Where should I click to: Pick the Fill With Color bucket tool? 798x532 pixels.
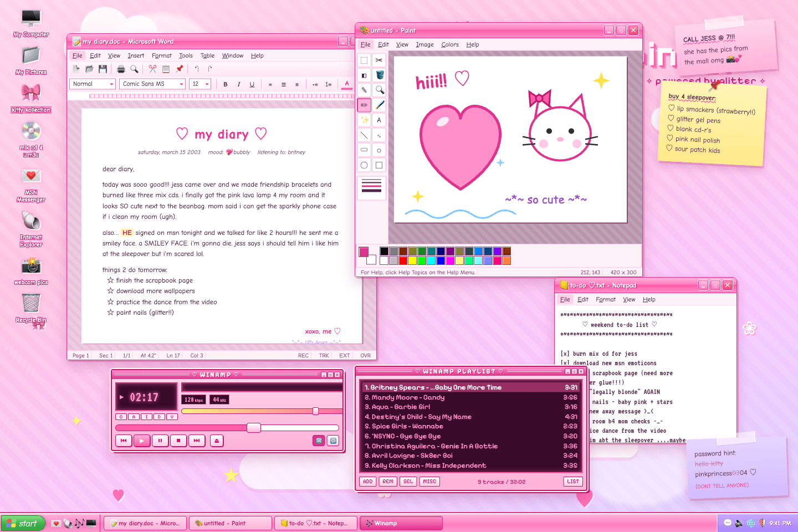pos(379,75)
